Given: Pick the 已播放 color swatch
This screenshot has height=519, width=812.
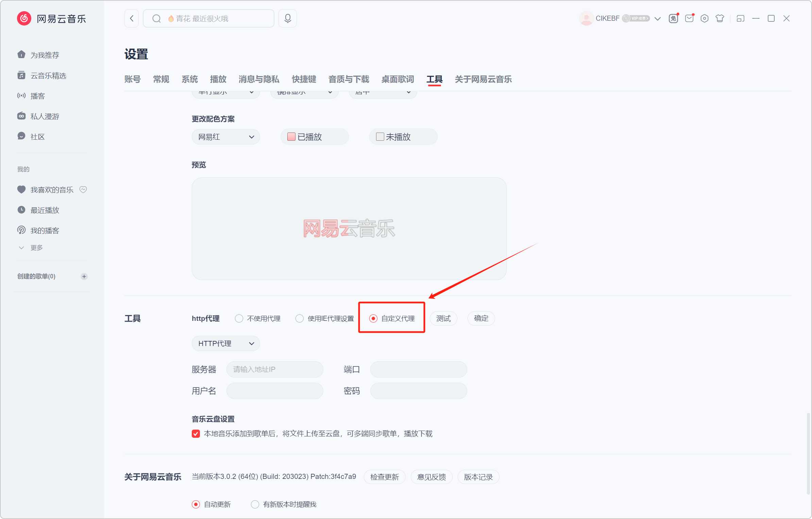Looking at the screenshot, I should pos(291,137).
